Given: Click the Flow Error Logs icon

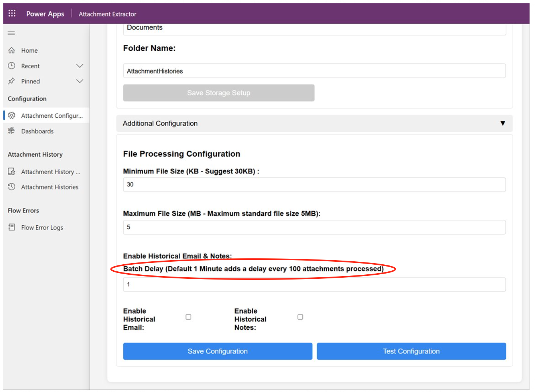Looking at the screenshot, I should [x=12, y=227].
